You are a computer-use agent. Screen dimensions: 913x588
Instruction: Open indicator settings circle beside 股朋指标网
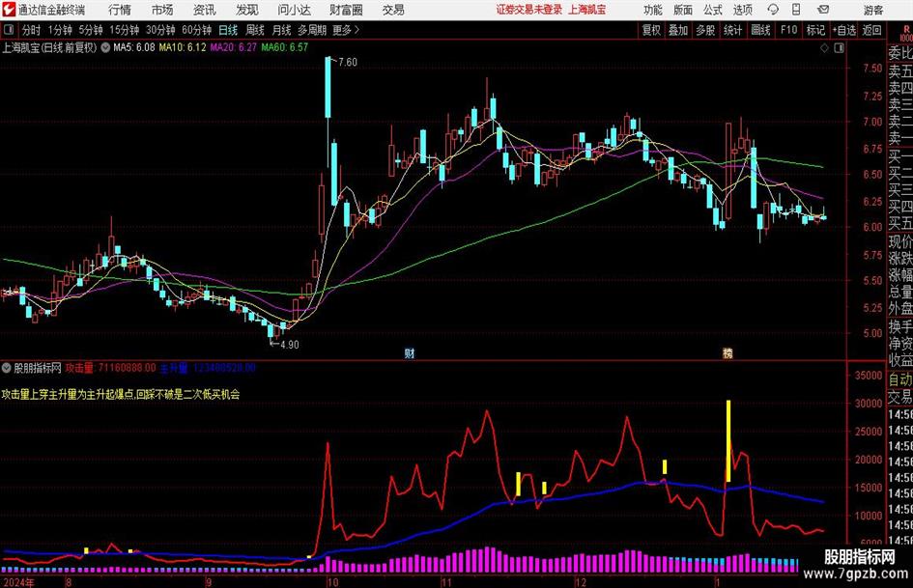pos(7,368)
